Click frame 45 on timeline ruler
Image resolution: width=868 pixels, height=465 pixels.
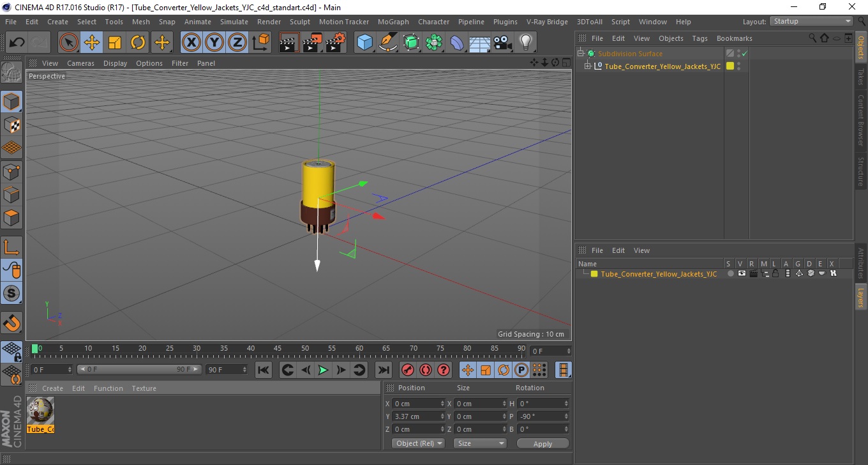click(x=278, y=349)
